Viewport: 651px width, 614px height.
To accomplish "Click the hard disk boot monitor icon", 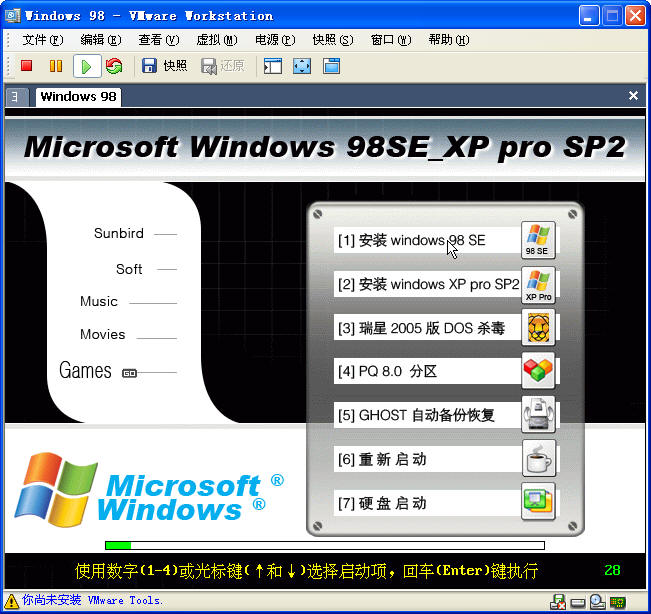I will click(x=538, y=501).
